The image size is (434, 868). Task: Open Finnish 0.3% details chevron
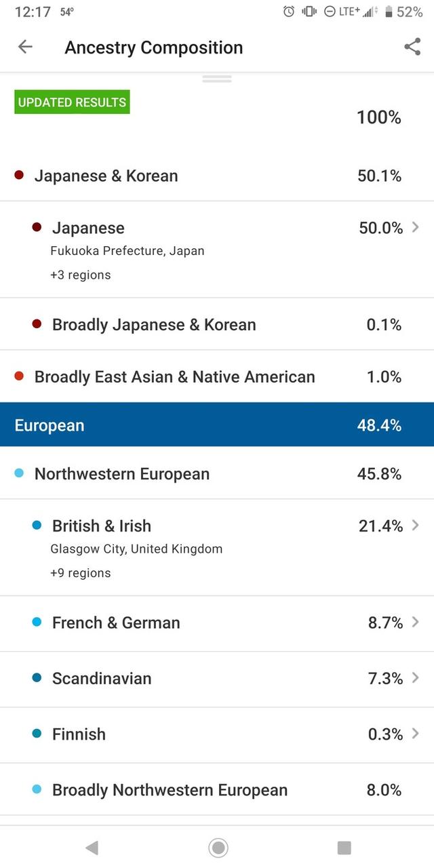click(416, 734)
